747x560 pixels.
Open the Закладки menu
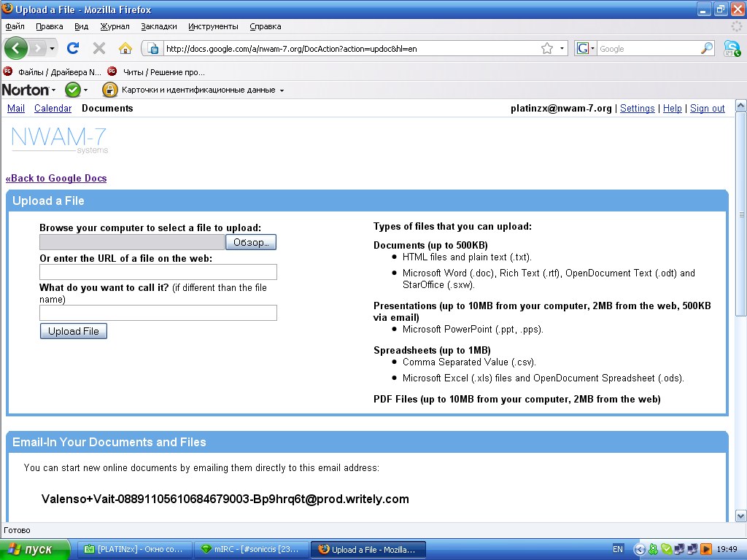158,27
